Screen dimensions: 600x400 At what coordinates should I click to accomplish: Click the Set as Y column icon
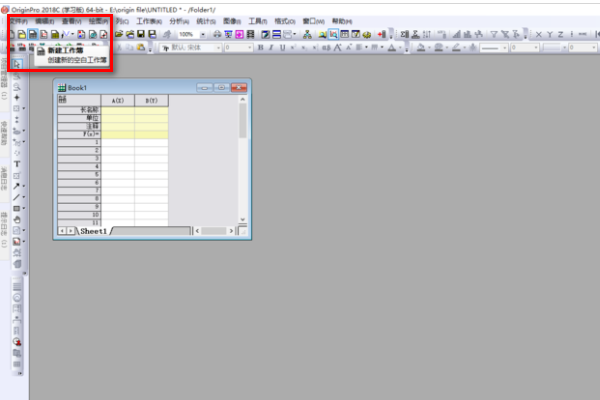(549, 35)
